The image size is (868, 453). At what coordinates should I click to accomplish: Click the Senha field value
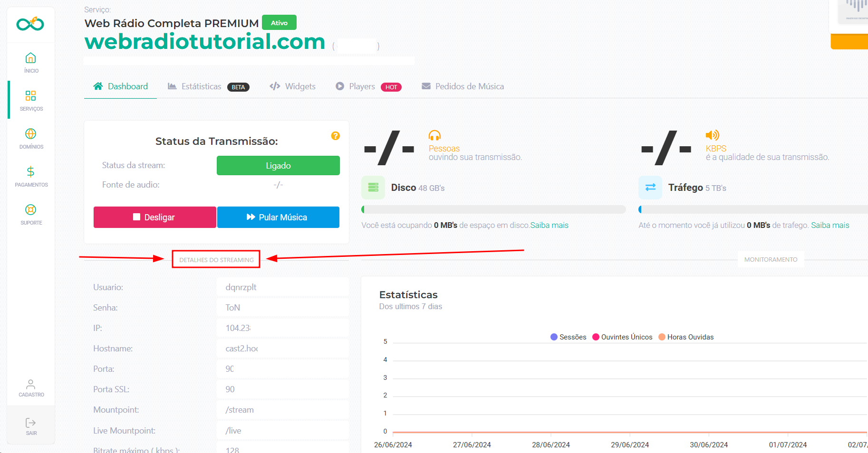click(x=283, y=308)
